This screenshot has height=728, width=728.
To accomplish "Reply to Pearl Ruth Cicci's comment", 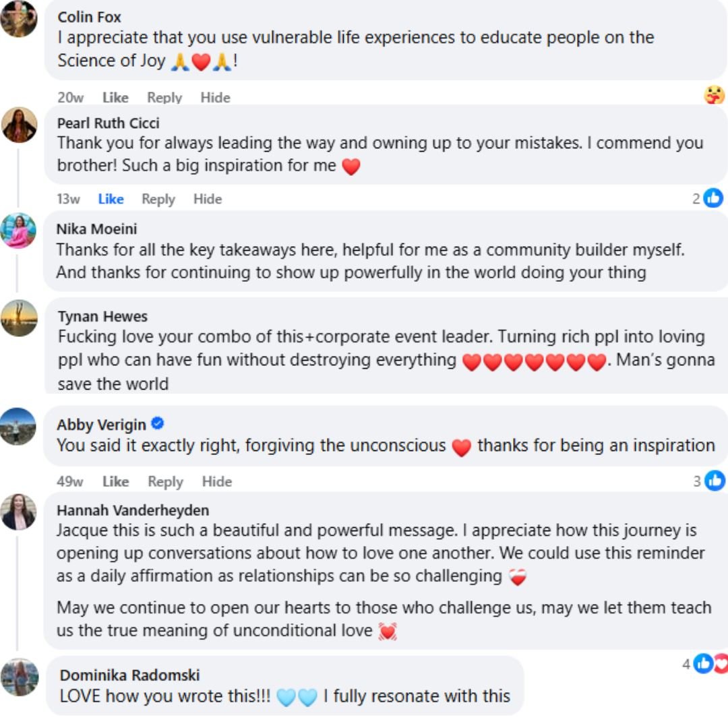I will pos(158,199).
